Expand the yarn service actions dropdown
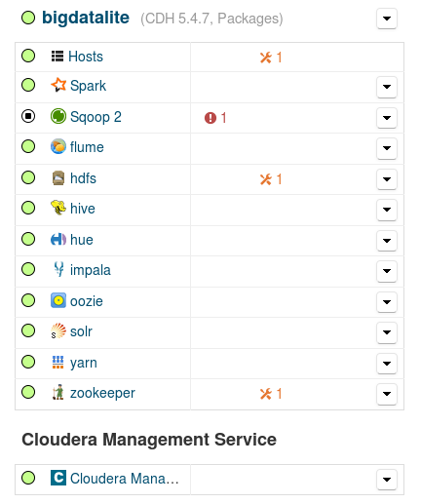The image size is (421, 504). click(x=387, y=364)
